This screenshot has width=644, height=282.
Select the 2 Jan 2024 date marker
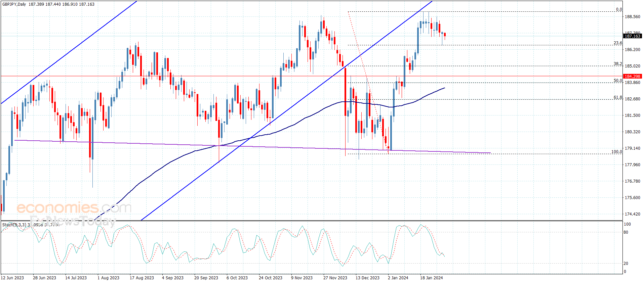pos(398,278)
